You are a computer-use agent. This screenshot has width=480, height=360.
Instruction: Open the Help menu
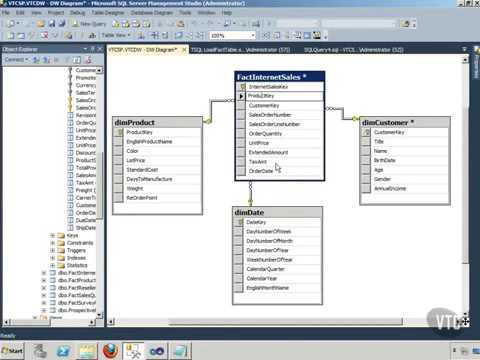[227, 13]
